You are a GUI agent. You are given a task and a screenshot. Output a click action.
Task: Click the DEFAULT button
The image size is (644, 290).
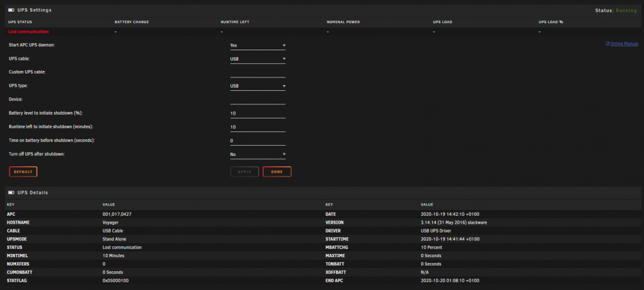(23, 171)
